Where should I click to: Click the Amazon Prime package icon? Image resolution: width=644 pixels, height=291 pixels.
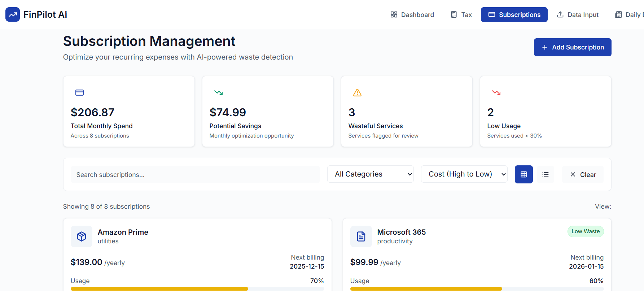[82, 236]
